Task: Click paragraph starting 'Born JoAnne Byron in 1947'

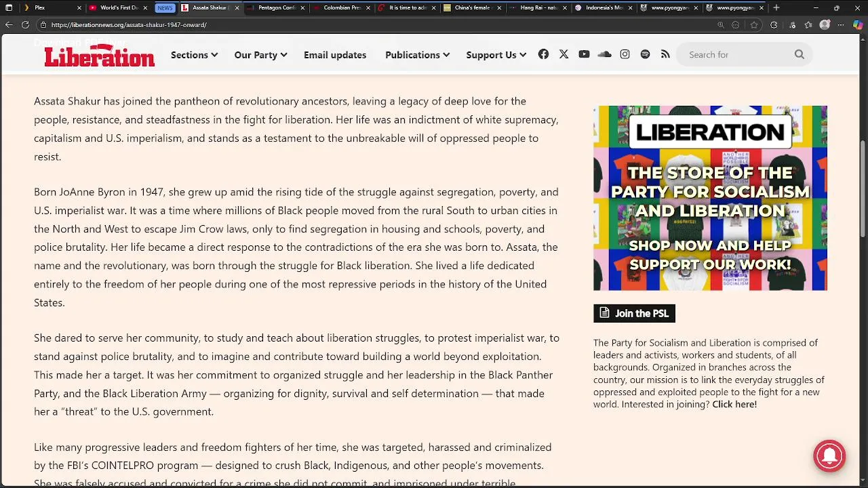Action: pyautogui.click(x=296, y=247)
